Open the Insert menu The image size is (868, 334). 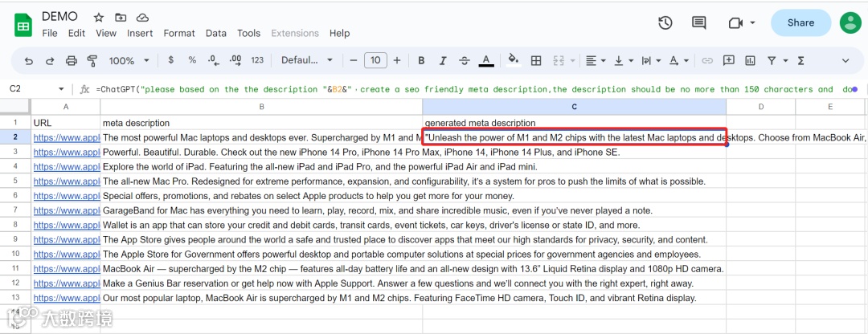[x=140, y=33]
